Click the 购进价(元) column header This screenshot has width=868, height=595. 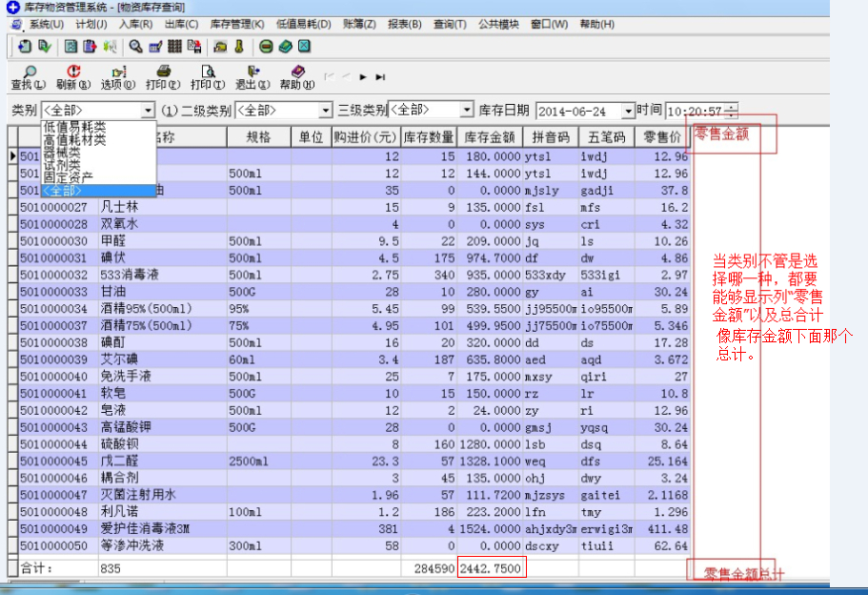366,137
